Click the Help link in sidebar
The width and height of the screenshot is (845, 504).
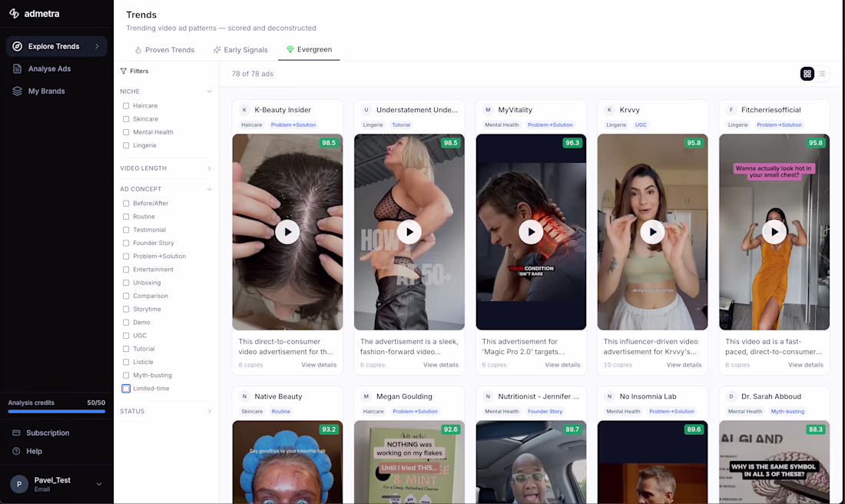point(34,451)
